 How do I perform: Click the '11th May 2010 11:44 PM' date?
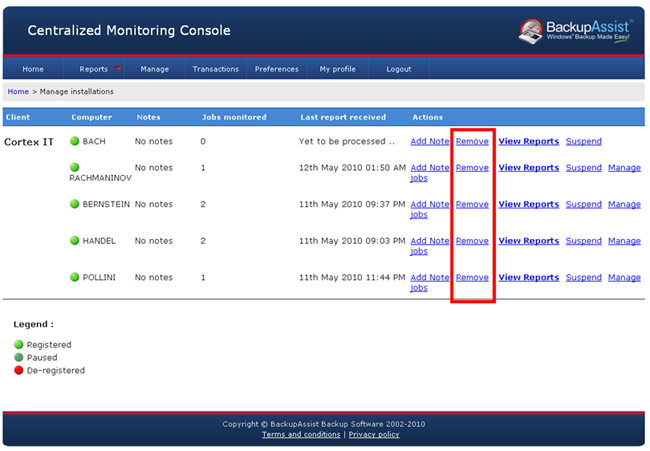click(x=352, y=277)
